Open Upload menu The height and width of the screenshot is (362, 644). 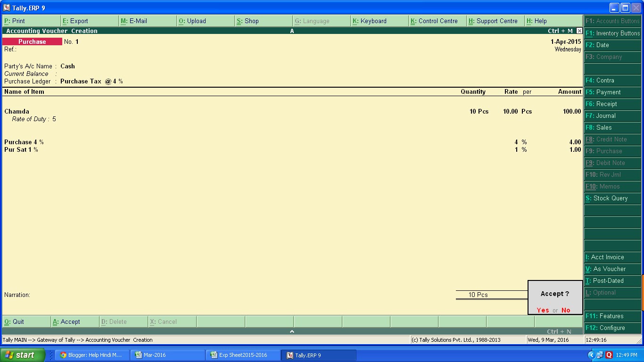[x=206, y=21]
